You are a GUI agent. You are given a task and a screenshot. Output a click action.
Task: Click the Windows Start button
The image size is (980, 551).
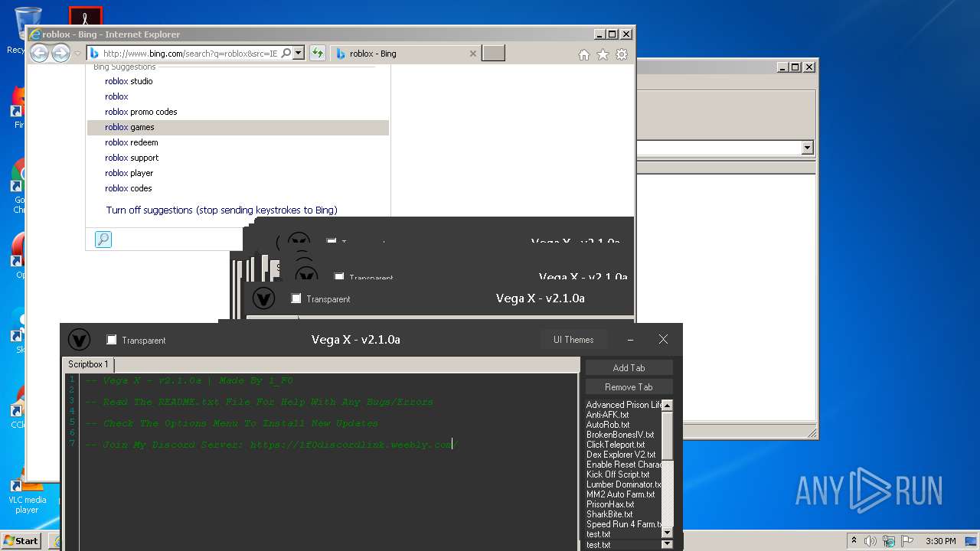pyautogui.click(x=21, y=540)
